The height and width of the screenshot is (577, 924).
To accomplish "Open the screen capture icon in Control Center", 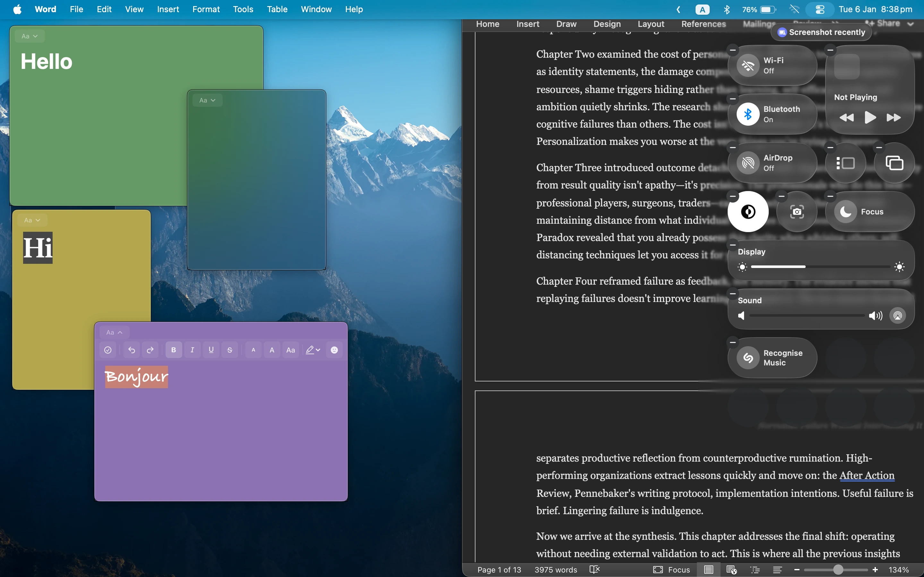I will click(797, 212).
